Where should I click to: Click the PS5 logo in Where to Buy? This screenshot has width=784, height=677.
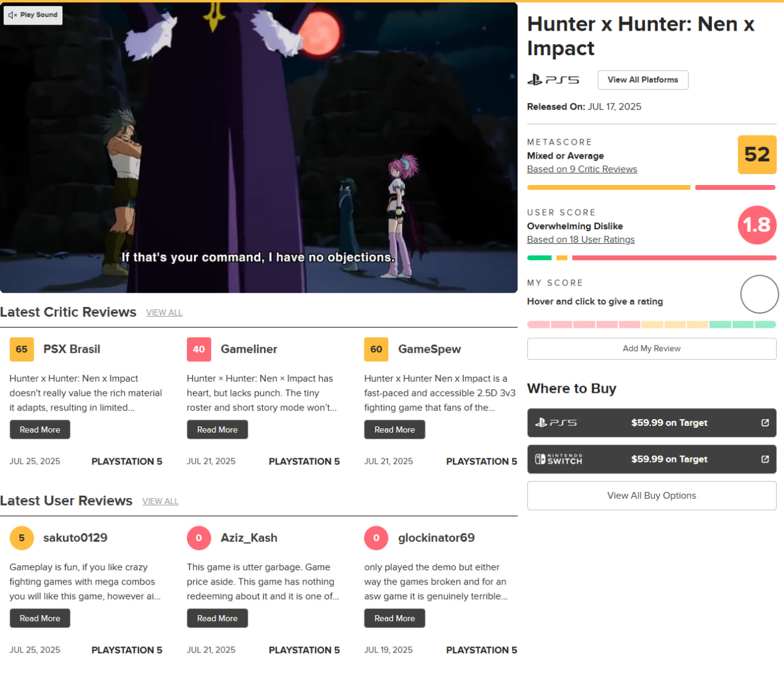pyautogui.click(x=556, y=423)
